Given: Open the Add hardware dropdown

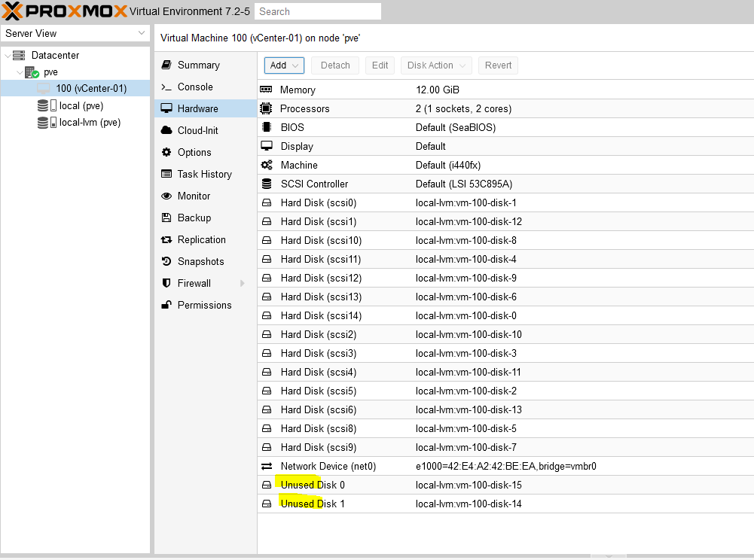Looking at the screenshot, I should 284,65.
